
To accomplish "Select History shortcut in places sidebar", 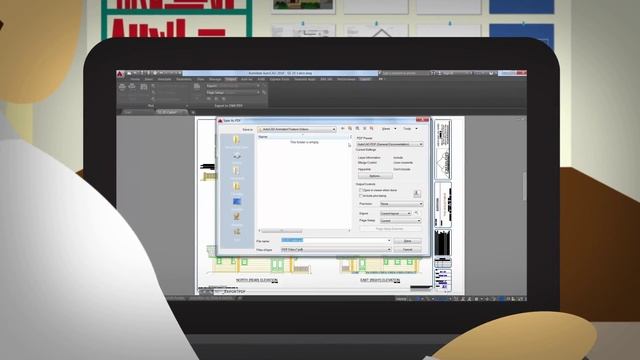I will coord(236,157).
